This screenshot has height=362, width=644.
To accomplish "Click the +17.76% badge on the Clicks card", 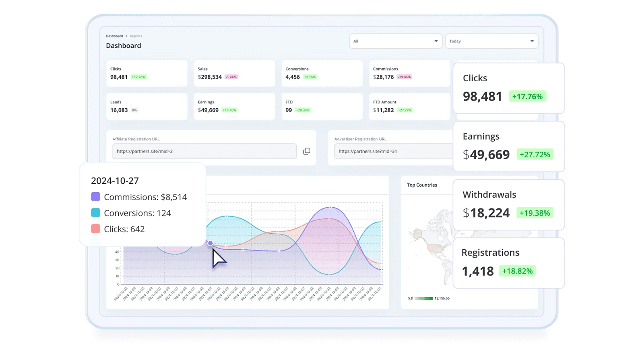I will (x=138, y=77).
